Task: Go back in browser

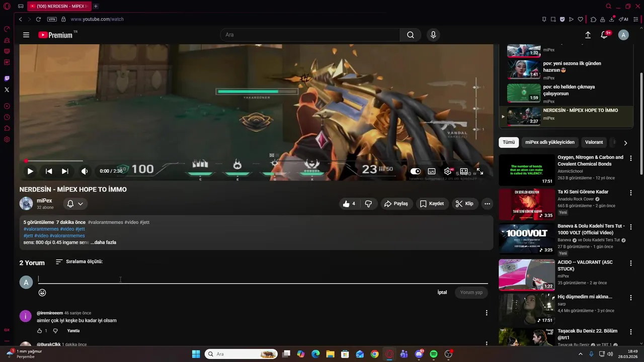Action: (20, 19)
